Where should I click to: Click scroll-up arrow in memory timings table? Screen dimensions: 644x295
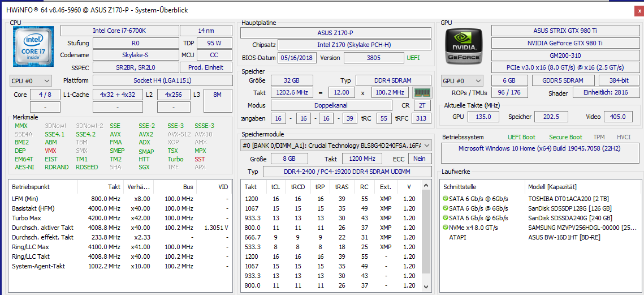(x=426, y=185)
